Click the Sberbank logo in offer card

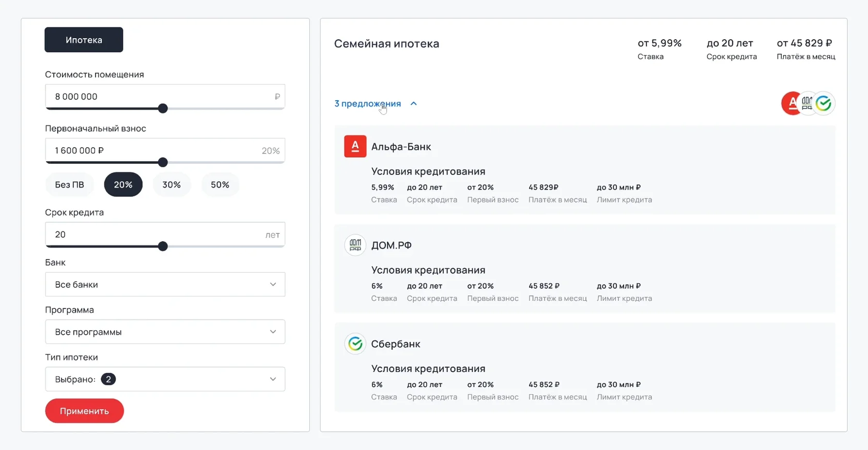[x=355, y=344]
